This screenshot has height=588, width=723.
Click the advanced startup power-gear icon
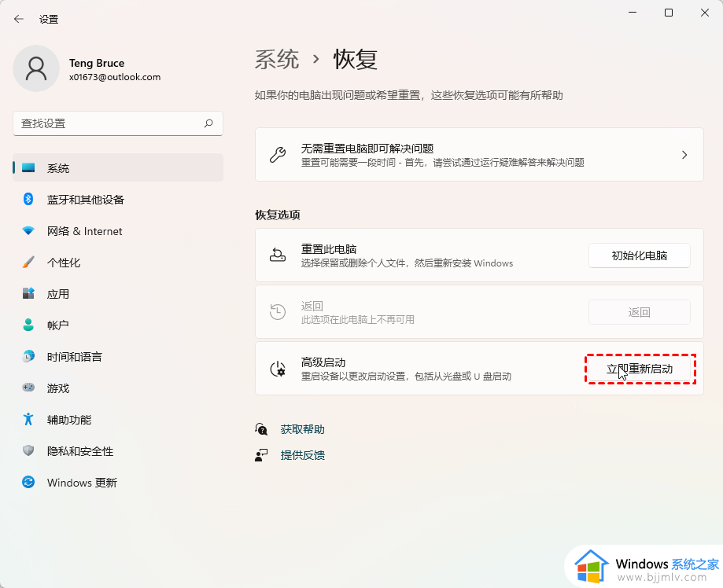278,369
